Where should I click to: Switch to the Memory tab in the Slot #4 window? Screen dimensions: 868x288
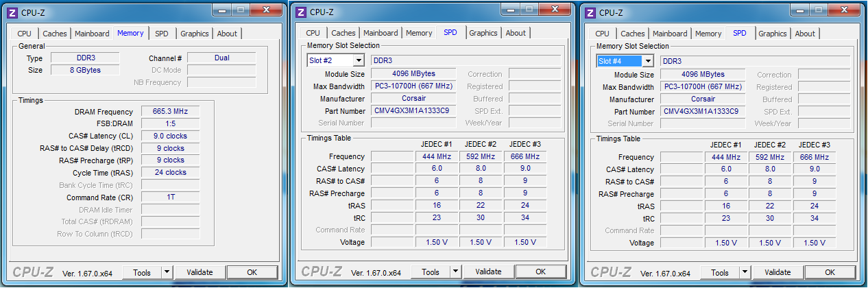click(x=708, y=34)
